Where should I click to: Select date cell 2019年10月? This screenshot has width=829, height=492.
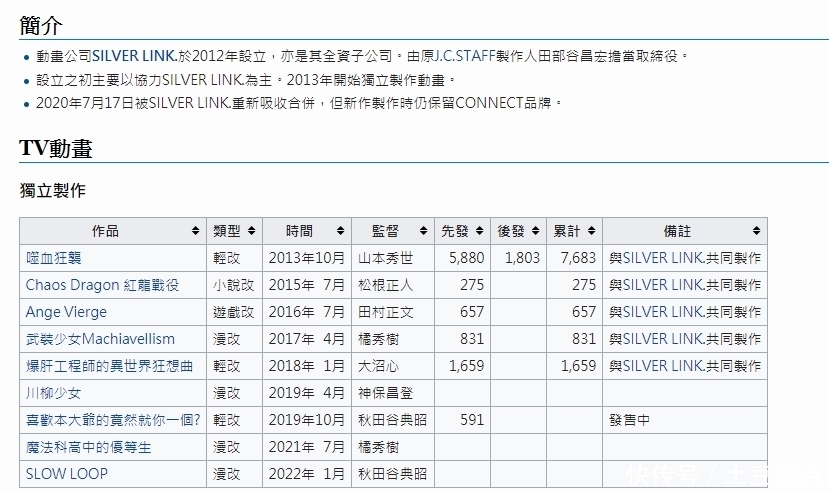pos(307,420)
